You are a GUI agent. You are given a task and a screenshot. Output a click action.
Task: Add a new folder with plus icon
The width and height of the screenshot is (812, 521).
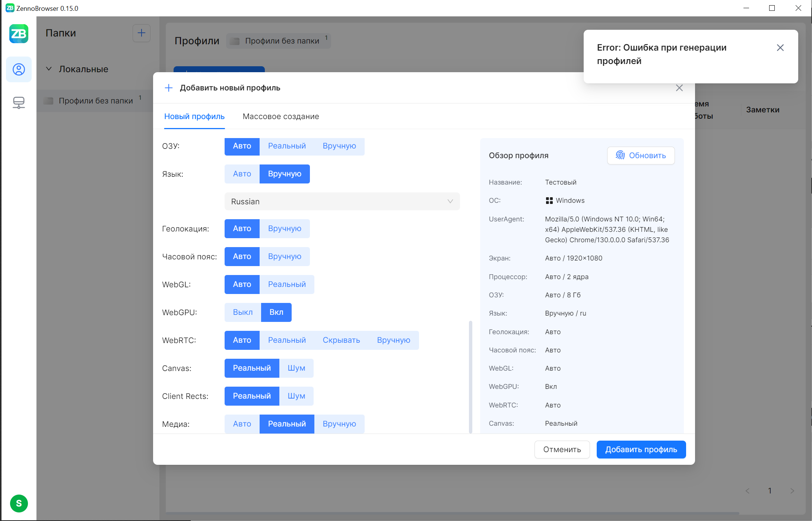tap(141, 33)
